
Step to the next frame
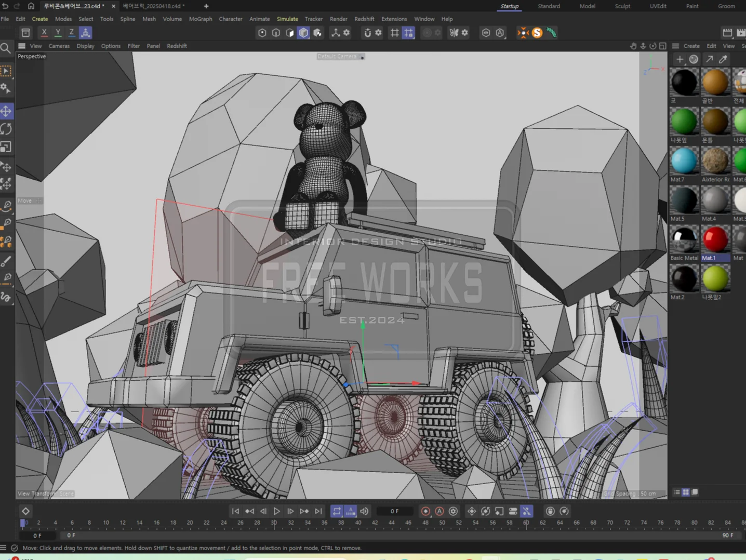pos(290,511)
